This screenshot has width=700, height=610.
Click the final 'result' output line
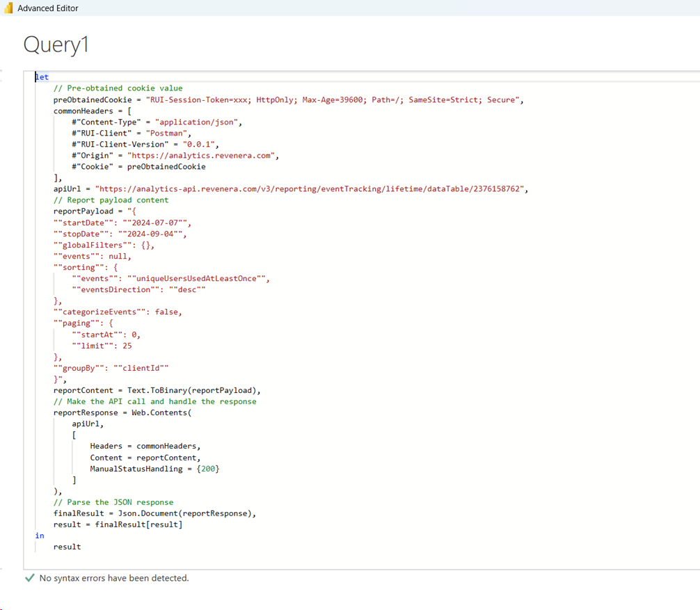[67, 547]
